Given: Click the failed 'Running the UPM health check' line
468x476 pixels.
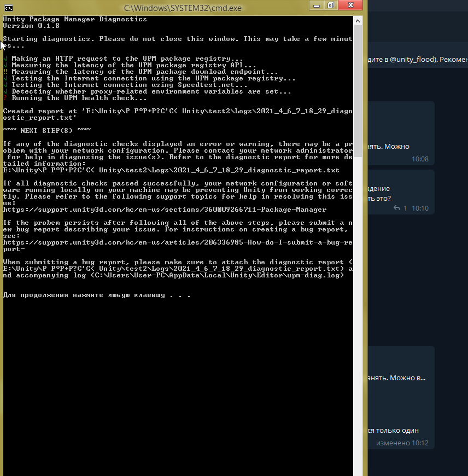Looking at the screenshot, I should [75, 98].
